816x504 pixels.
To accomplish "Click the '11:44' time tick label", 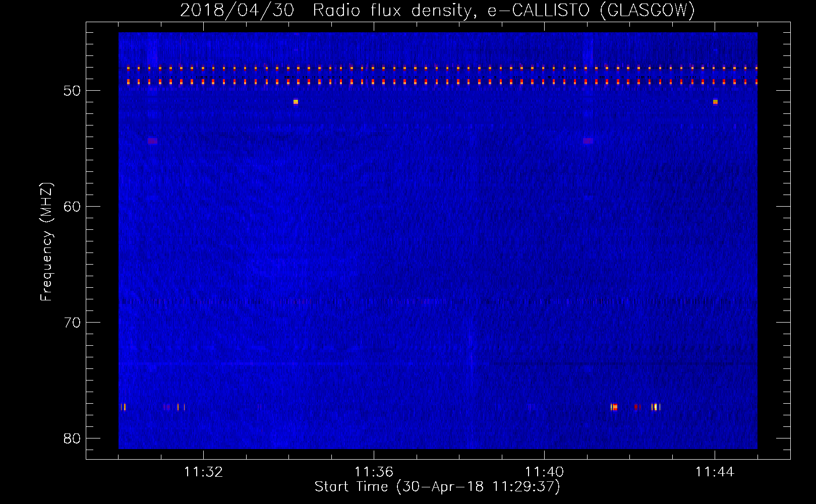I will pyautogui.click(x=715, y=472).
